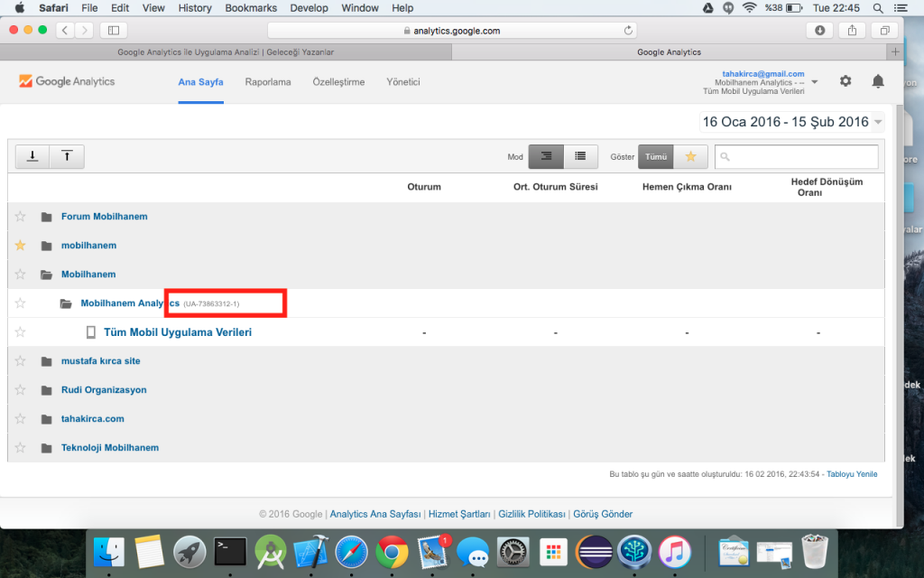
Task: Add a new Safari tab
Action: 895,51
